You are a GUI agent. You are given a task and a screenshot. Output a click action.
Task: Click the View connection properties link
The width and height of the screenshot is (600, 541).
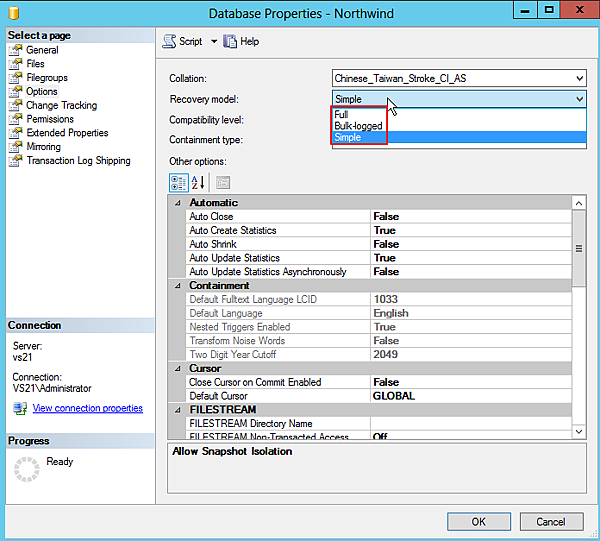(88, 408)
